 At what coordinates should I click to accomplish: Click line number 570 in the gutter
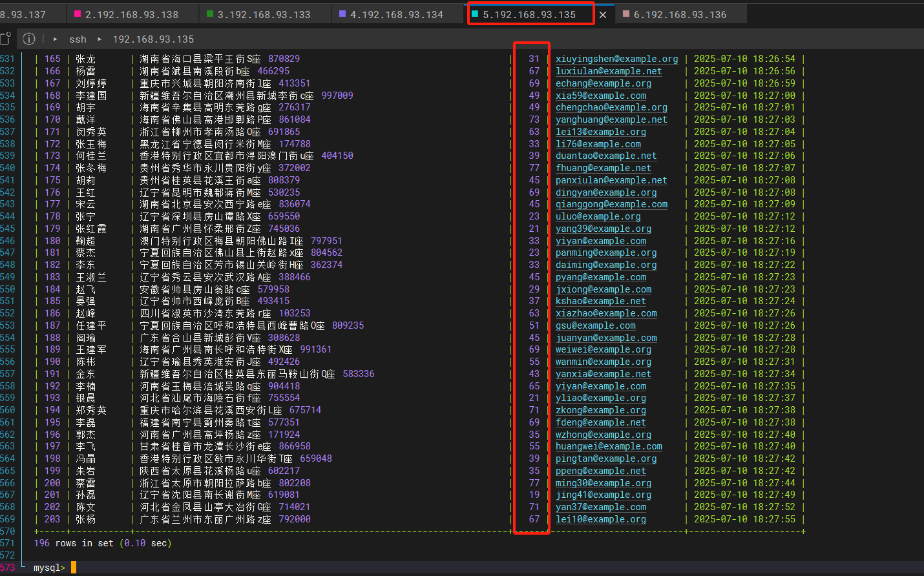point(7,531)
